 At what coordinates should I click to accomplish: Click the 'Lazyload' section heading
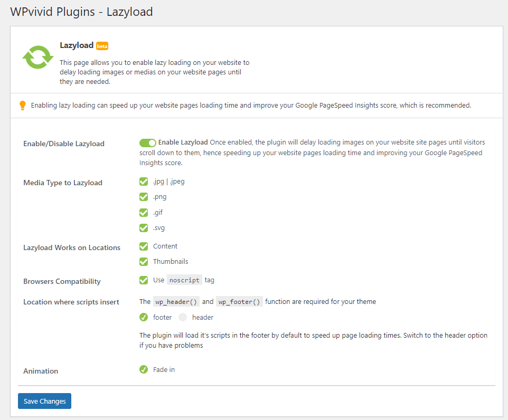77,45
